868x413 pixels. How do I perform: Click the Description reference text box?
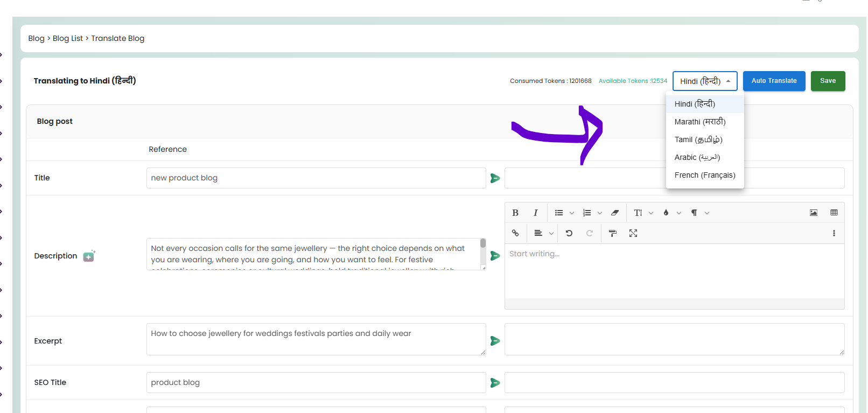[x=316, y=254]
